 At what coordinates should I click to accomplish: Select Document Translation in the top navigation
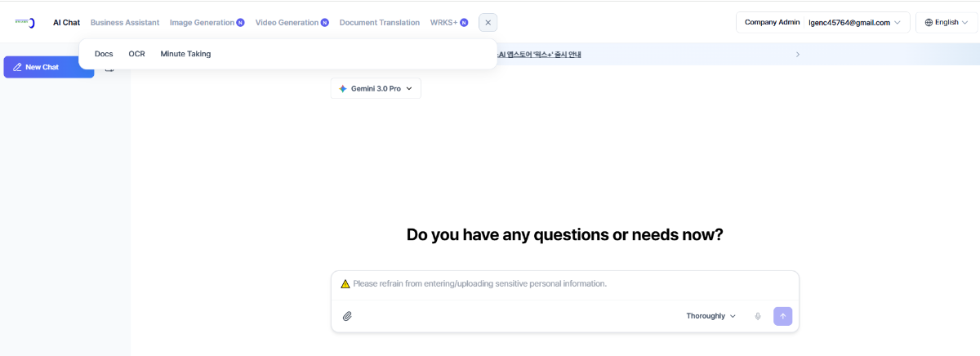click(379, 23)
